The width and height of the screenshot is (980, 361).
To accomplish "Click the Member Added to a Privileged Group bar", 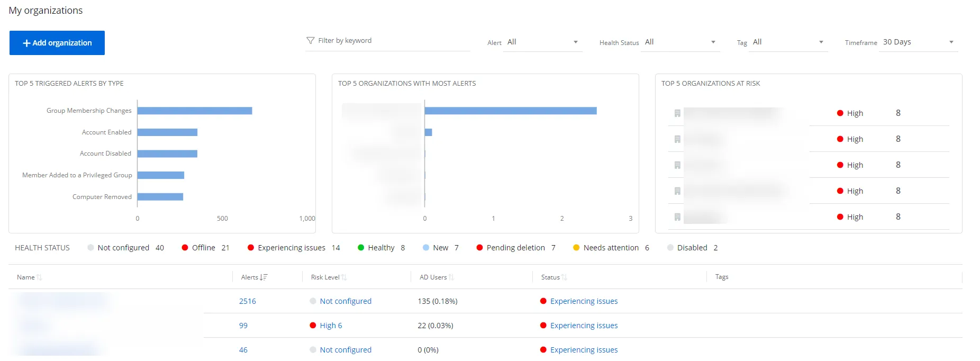I will [161, 175].
